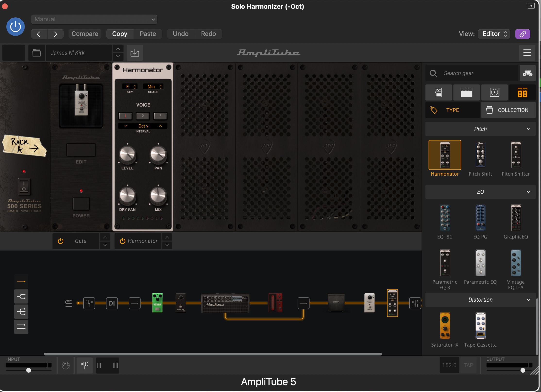
Task: Collapse the EQ category section
Action: tap(481, 192)
